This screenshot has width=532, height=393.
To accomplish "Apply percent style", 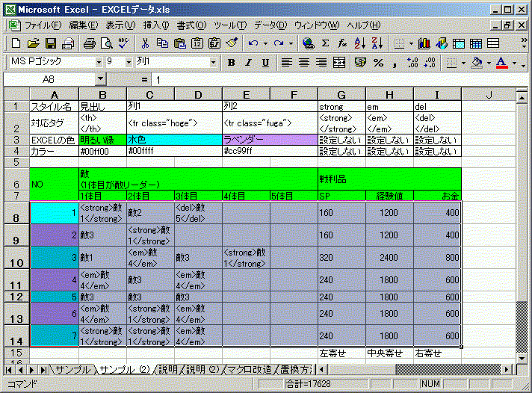I will tap(378, 63).
